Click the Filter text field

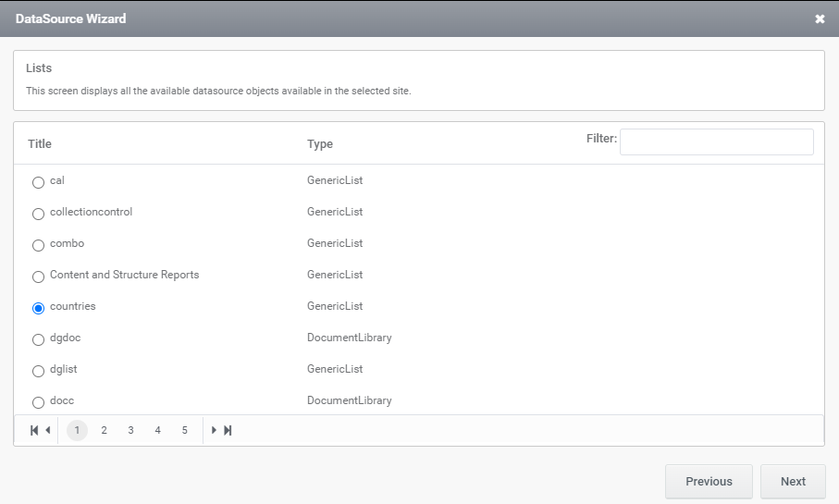point(717,141)
